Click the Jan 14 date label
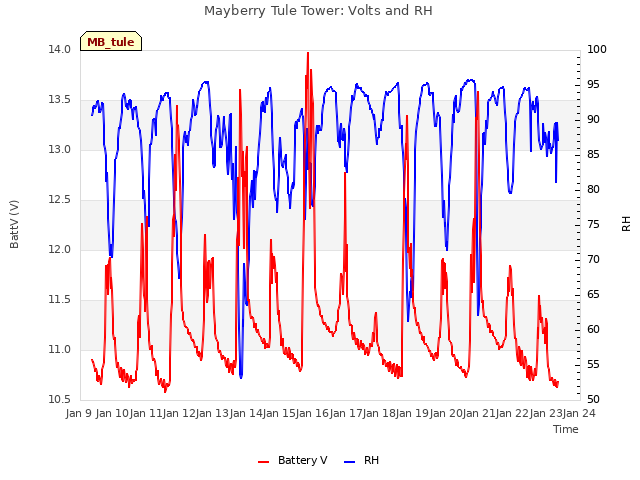 (246, 414)
